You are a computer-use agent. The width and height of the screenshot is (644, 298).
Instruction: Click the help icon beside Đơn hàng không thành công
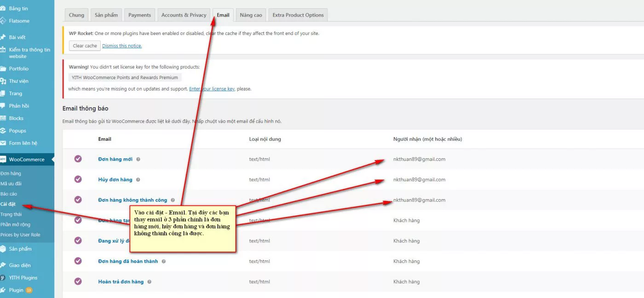tap(172, 200)
